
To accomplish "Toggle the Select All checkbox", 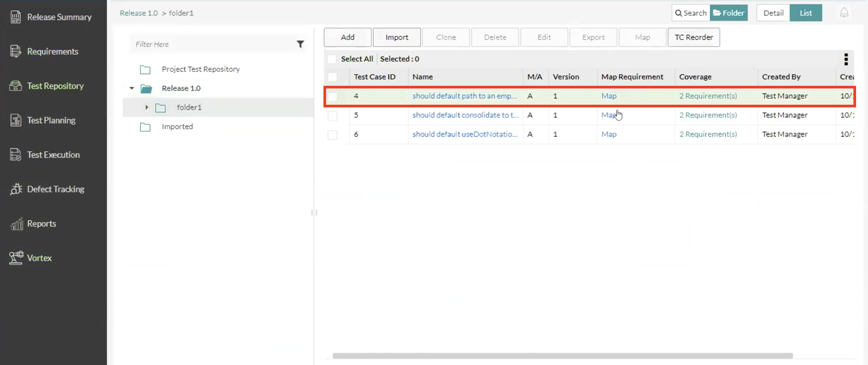I will pos(332,59).
